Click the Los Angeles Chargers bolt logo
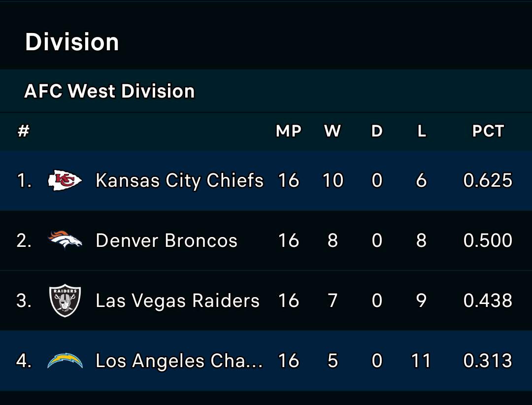Image resolution: width=532 pixels, height=405 pixels. 65,361
